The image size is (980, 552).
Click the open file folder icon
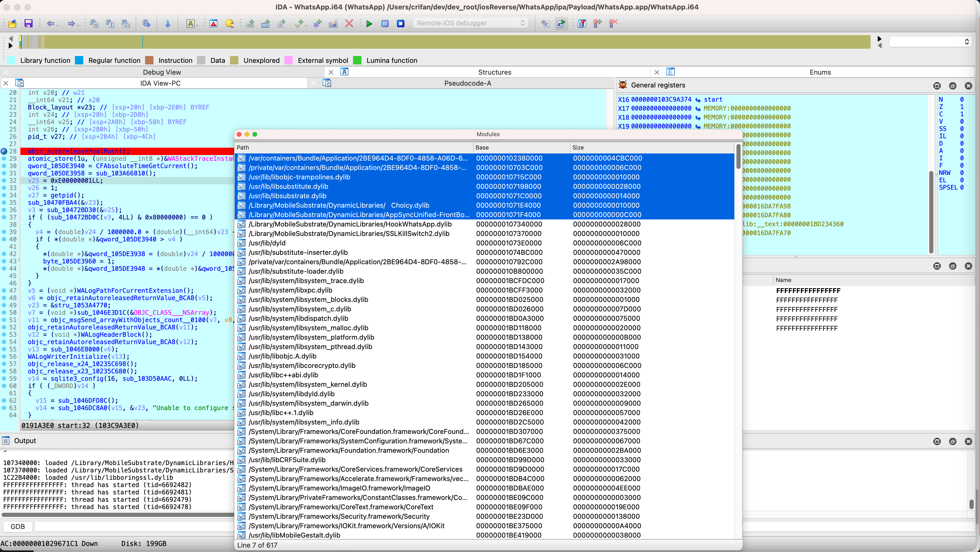coord(12,24)
